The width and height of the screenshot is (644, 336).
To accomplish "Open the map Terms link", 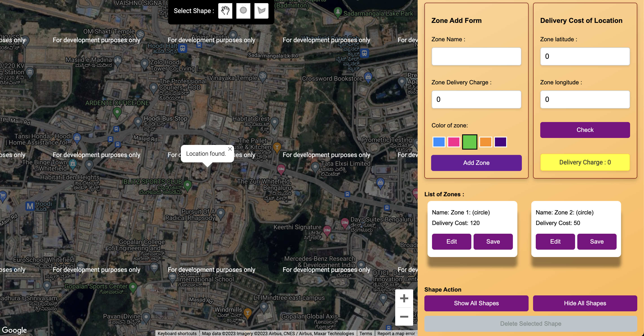I will tap(366, 333).
